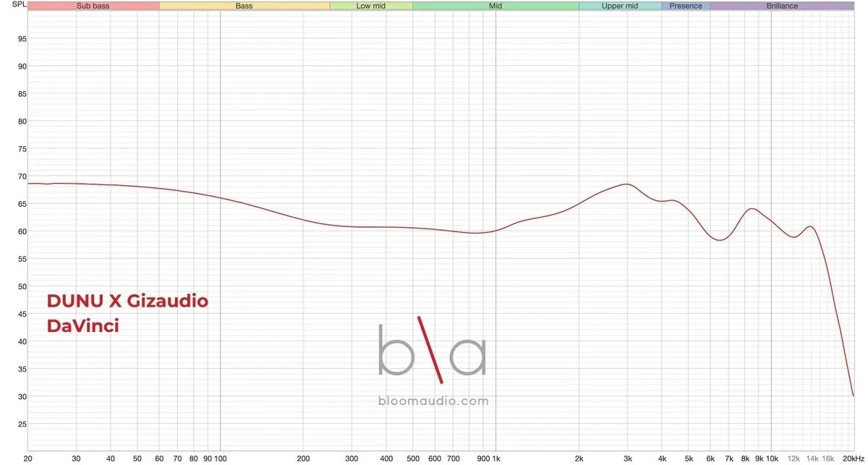Image resolution: width=868 pixels, height=465 pixels.
Task: Click the 300 Hz frequency tick label
Action: (x=352, y=458)
